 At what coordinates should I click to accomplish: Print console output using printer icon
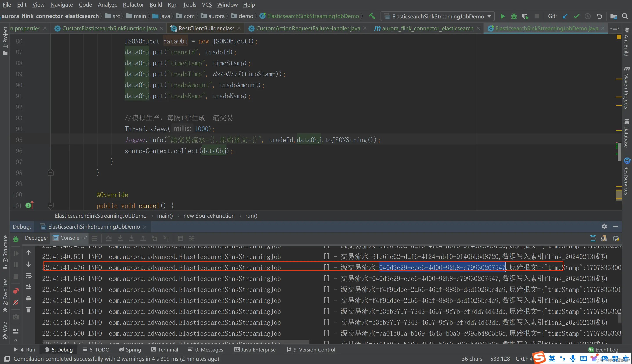[x=29, y=298]
